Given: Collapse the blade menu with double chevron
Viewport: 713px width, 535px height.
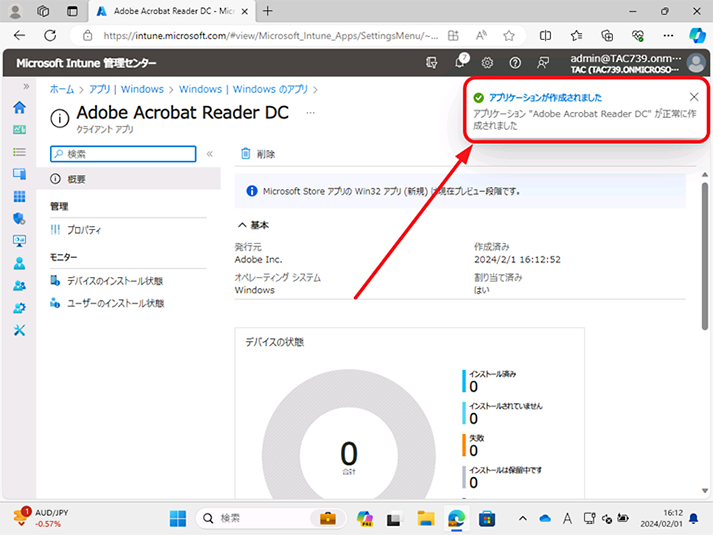Looking at the screenshot, I should (x=210, y=154).
